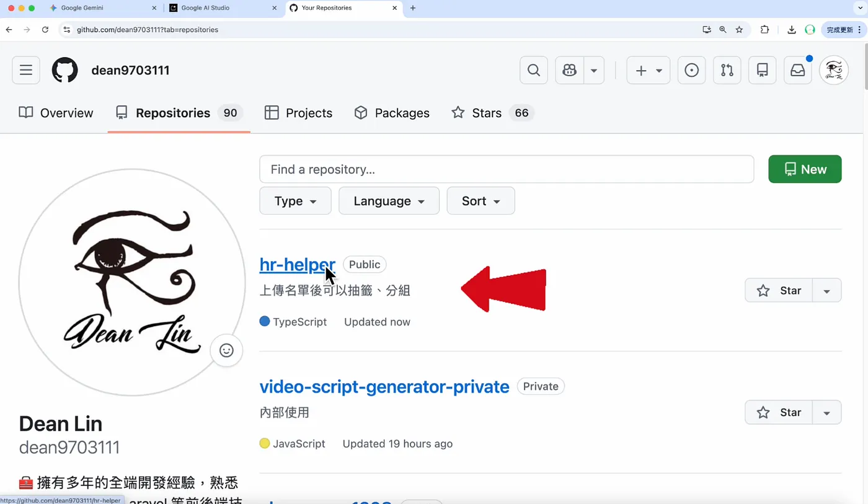Viewport: 868px width, 504px height.
Task: Star the hr-helper repository
Action: point(779,290)
